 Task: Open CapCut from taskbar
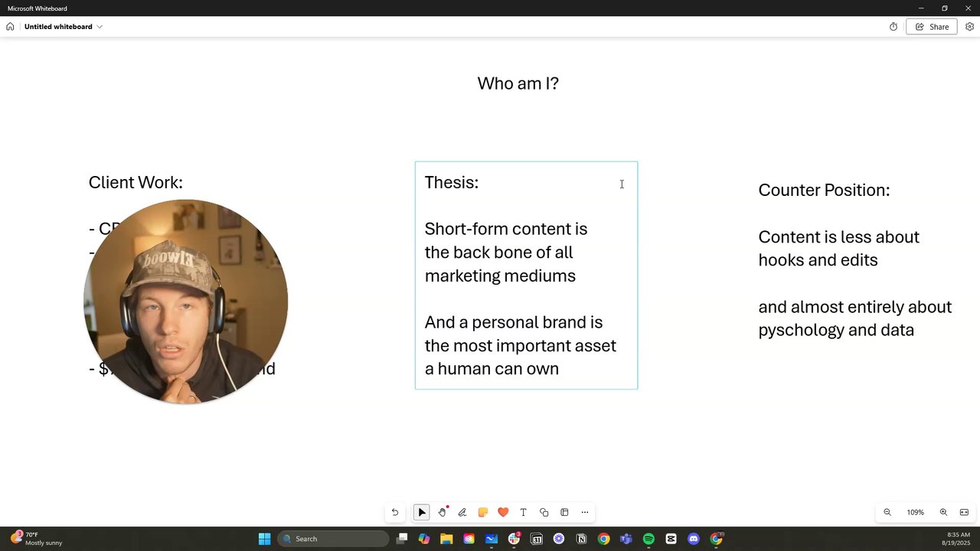[671, 539]
